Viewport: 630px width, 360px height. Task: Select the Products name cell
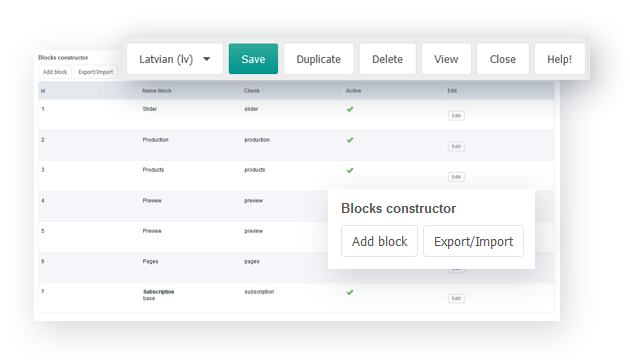(153, 170)
